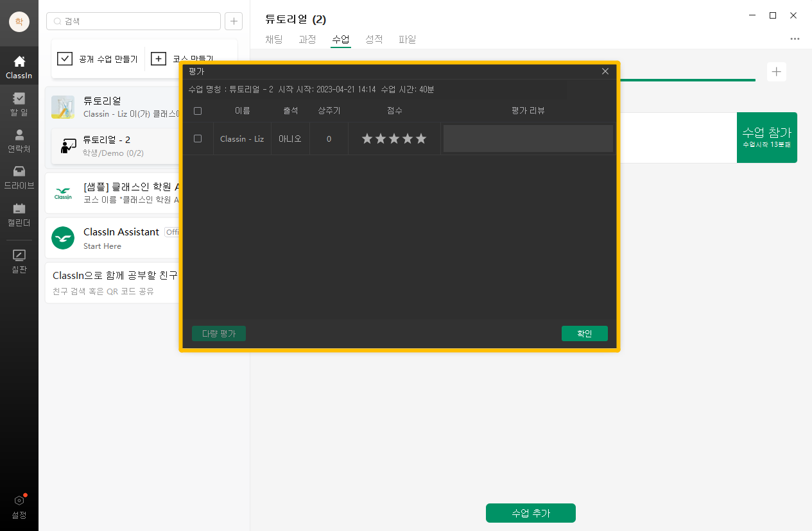
Task: Toggle the select-all checkbox in table header
Action: [x=198, y=111]
